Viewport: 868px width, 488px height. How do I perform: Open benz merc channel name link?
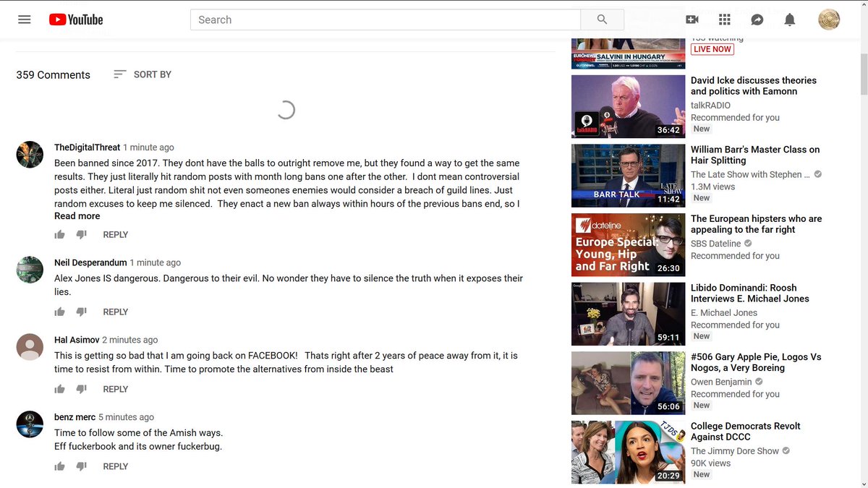coord(75,417)
